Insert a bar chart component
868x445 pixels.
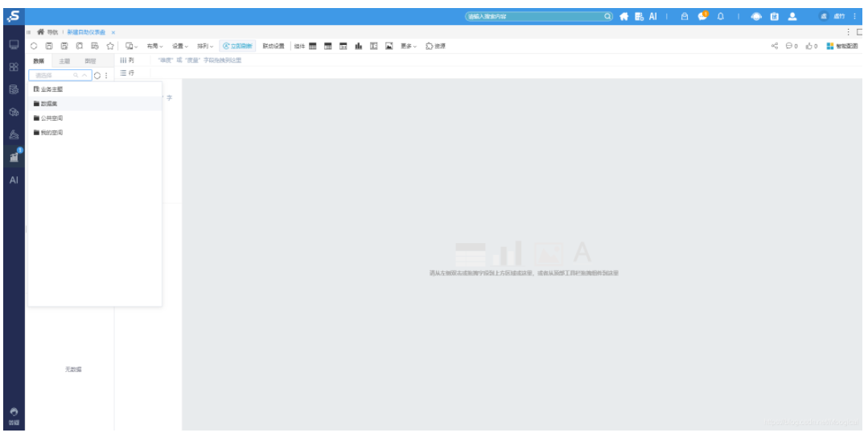coord(358,46)
